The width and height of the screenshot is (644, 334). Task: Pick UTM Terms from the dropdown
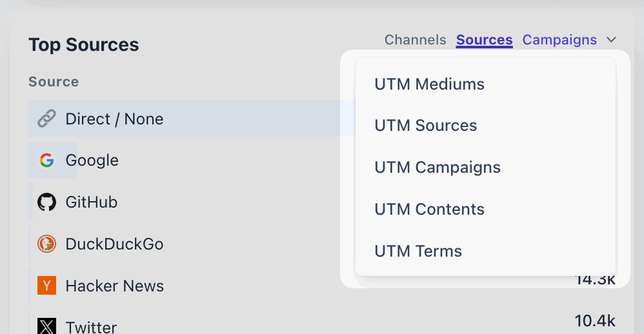coord(418,251)
